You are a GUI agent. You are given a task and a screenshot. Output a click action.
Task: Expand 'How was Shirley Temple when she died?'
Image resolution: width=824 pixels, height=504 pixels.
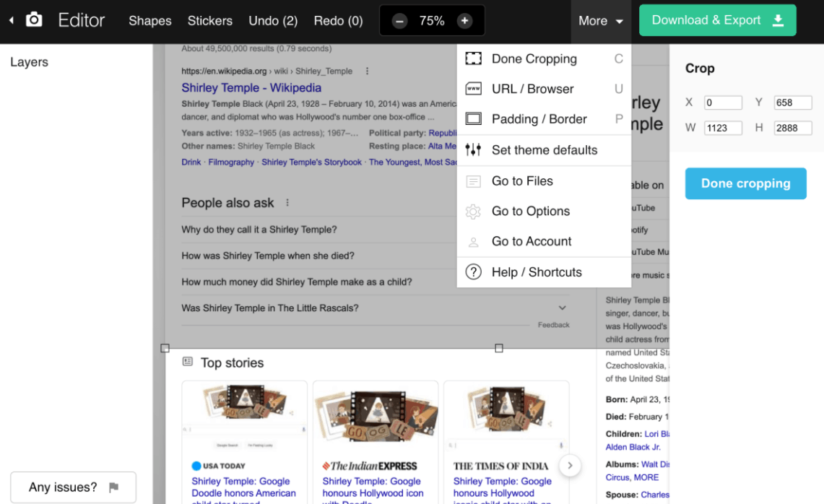coord(319,256)
